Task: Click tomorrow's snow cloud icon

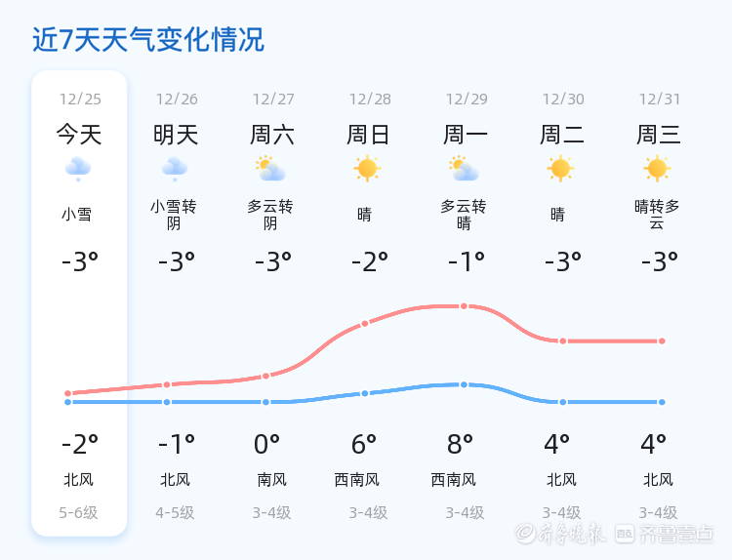Action: (176, 169)
